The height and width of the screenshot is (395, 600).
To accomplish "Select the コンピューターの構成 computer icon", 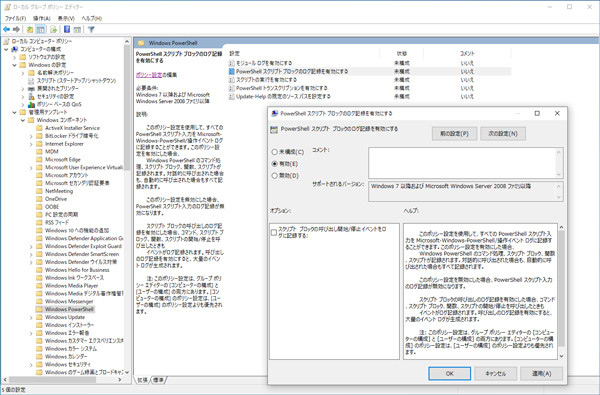I will tap(15, 49).
